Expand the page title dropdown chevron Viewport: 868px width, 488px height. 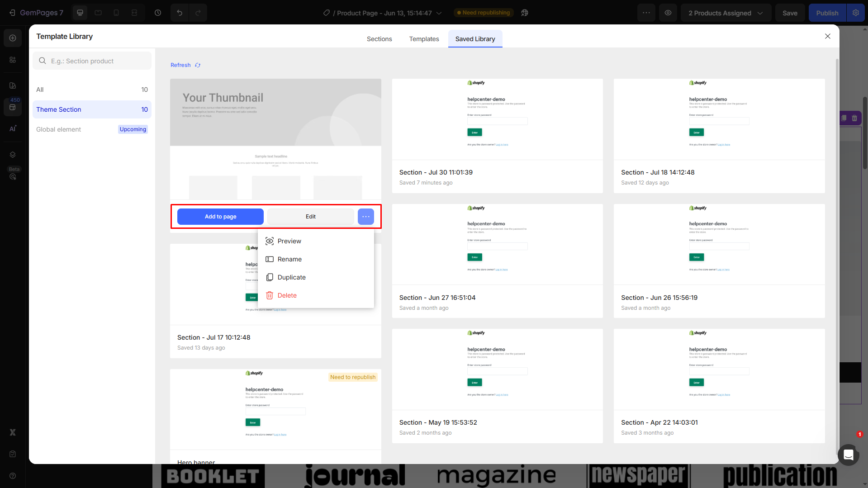pyautogui.click(x=439, y=13)
